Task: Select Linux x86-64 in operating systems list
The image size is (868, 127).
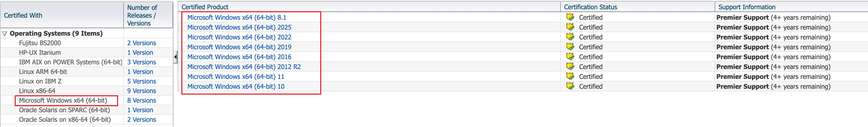Action: (37, 91)
